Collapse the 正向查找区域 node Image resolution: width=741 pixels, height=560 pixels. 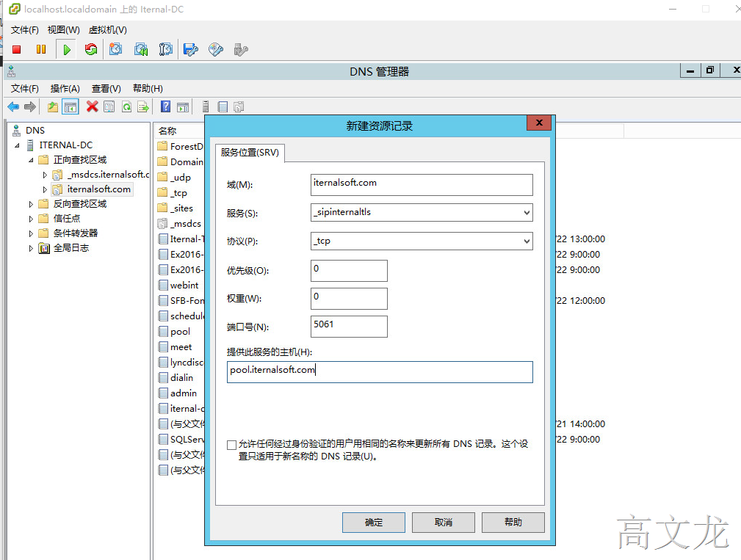click(31, 160)
